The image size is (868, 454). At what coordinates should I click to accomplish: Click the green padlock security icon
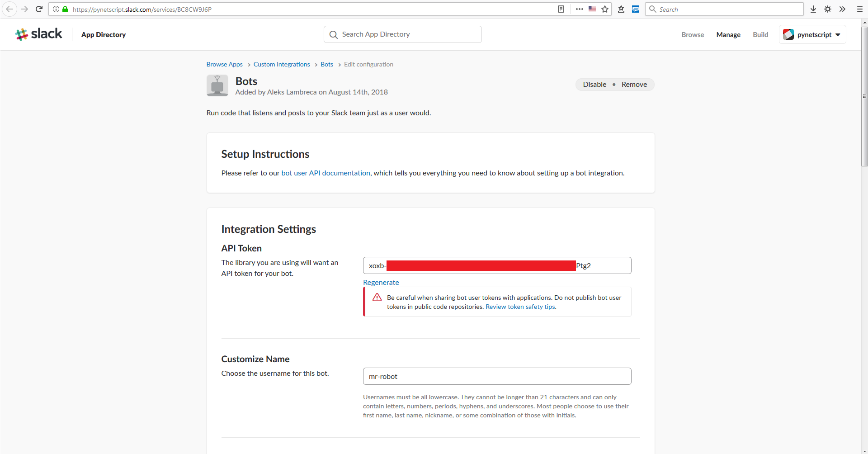click(x=65, y=9)
